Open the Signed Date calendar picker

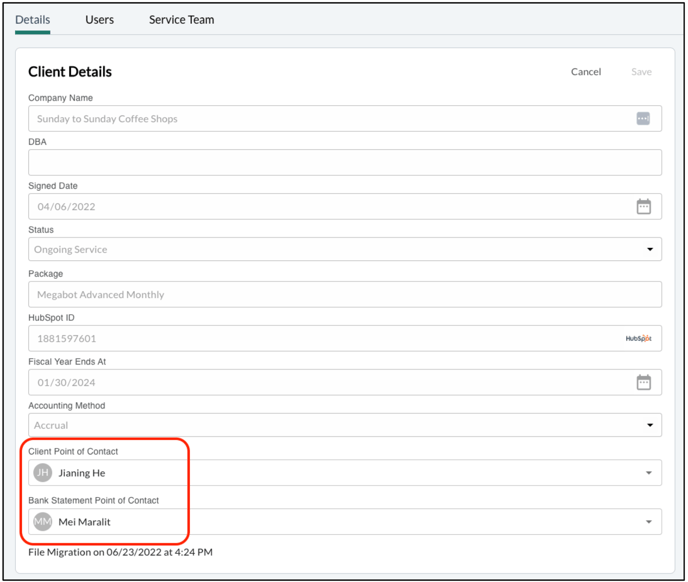coord(643,206)
